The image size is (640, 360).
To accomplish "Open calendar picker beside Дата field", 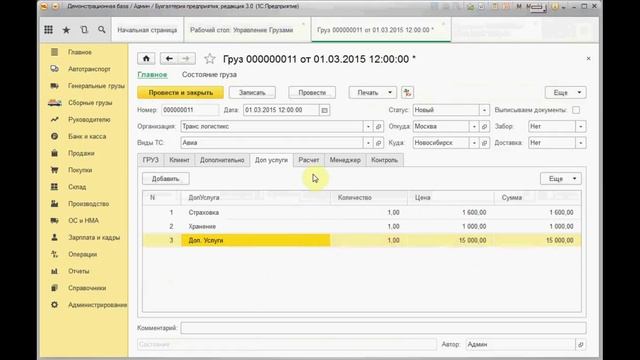I will point(324,110).
